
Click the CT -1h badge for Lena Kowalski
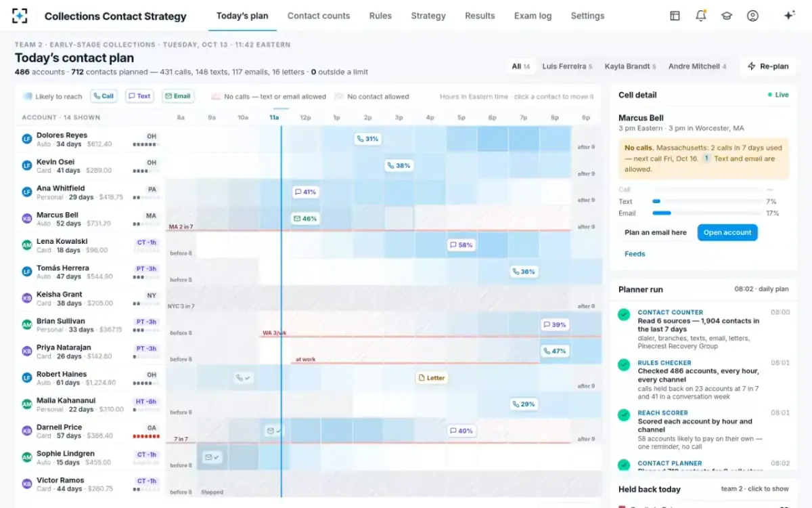point(147,242)
